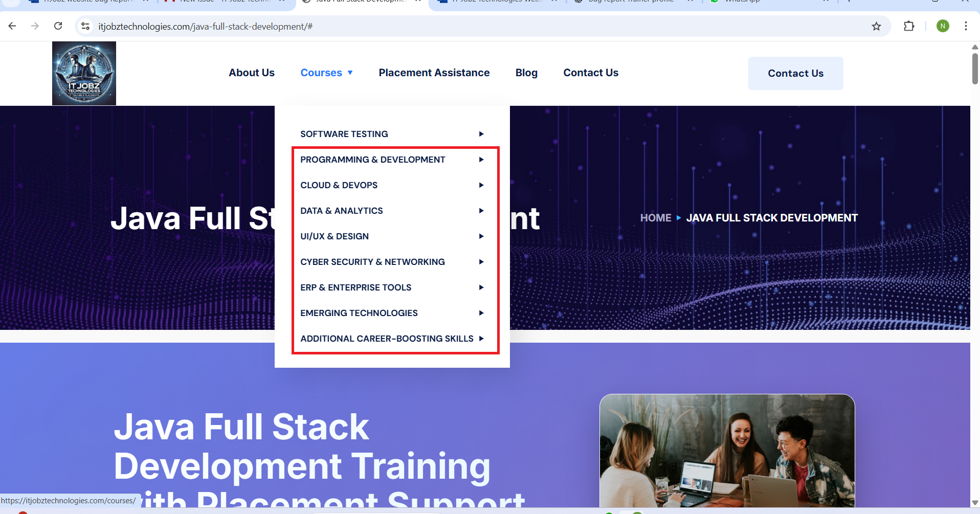
Task: Bookmark this page with the star icon
Action: coord(876,26)
